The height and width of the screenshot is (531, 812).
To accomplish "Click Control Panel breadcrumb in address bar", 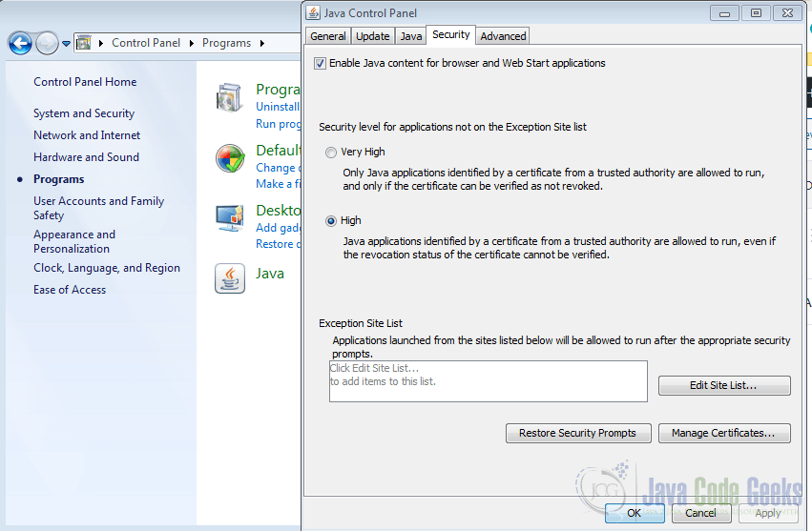I will 146,43.
